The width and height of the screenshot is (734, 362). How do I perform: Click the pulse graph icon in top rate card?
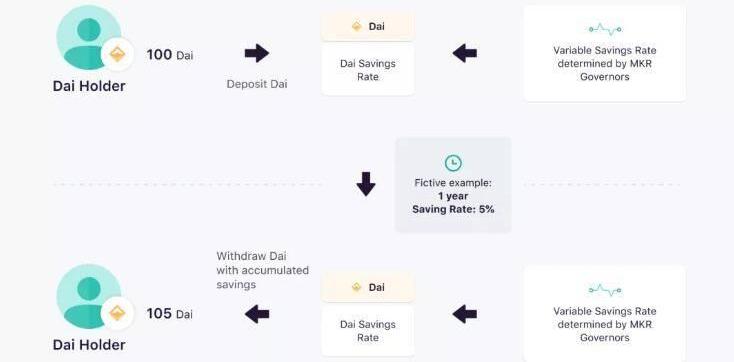coord(605,30)
